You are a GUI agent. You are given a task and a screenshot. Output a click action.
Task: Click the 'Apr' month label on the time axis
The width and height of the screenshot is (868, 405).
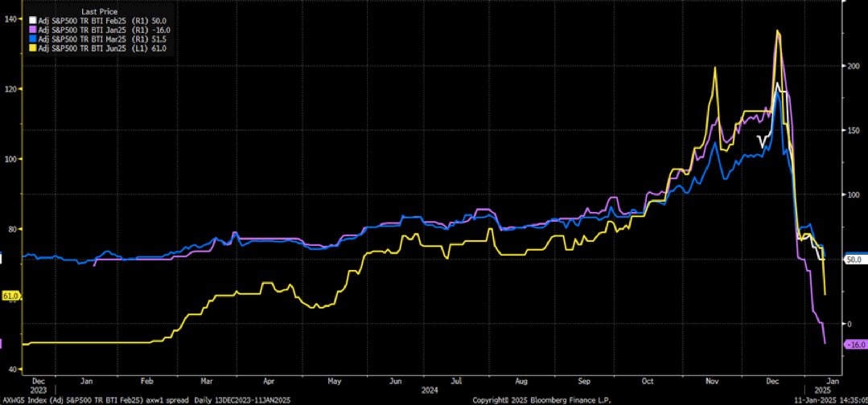269,381
